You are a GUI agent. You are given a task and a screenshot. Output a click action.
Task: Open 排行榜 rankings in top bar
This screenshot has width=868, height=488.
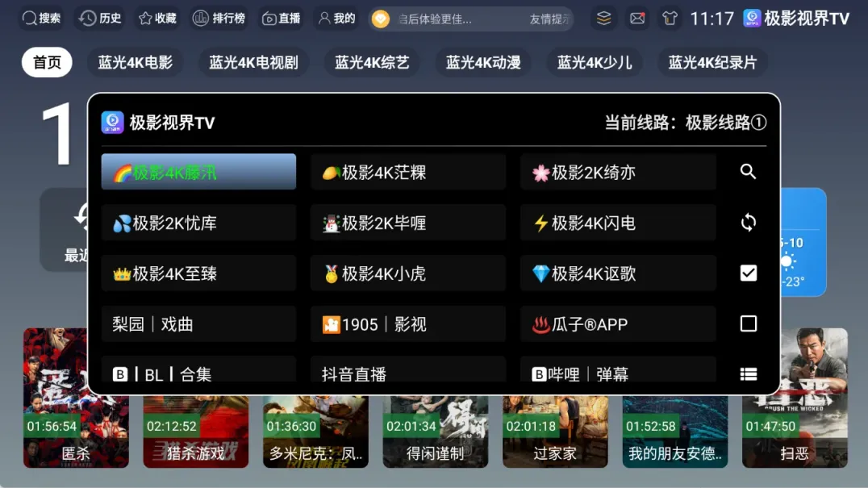coord(219,19)
